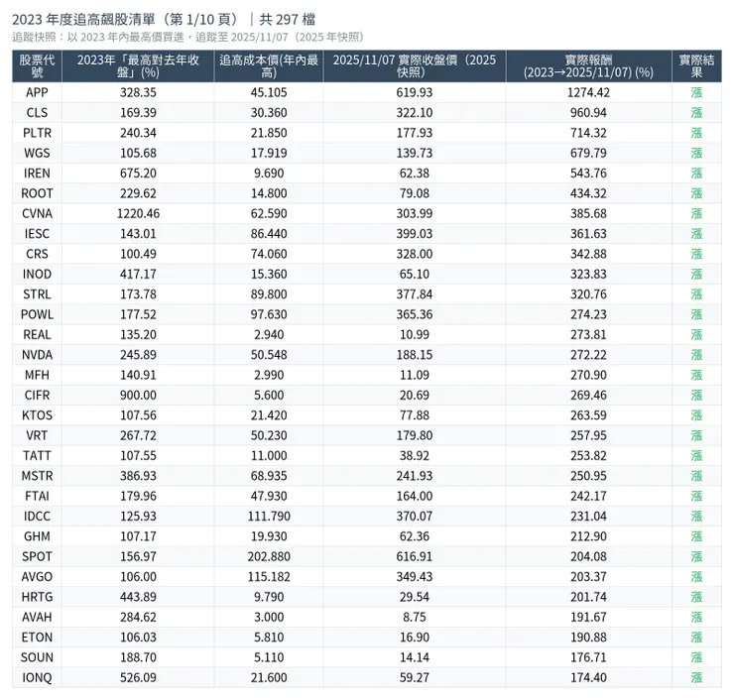
Task: Click the SPOT ticker cell
Action: click(x=37, y=556)
